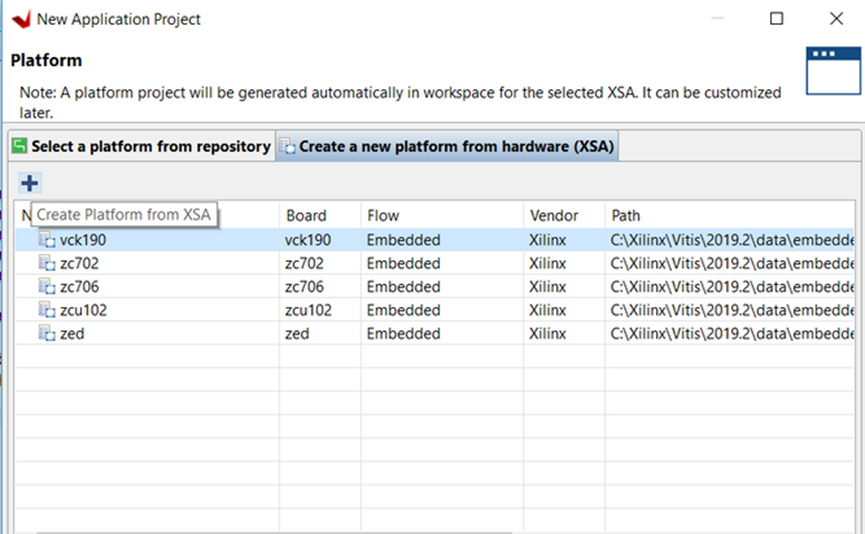
Task: Click the Vendor column header
Action: [x=551, y=215]
